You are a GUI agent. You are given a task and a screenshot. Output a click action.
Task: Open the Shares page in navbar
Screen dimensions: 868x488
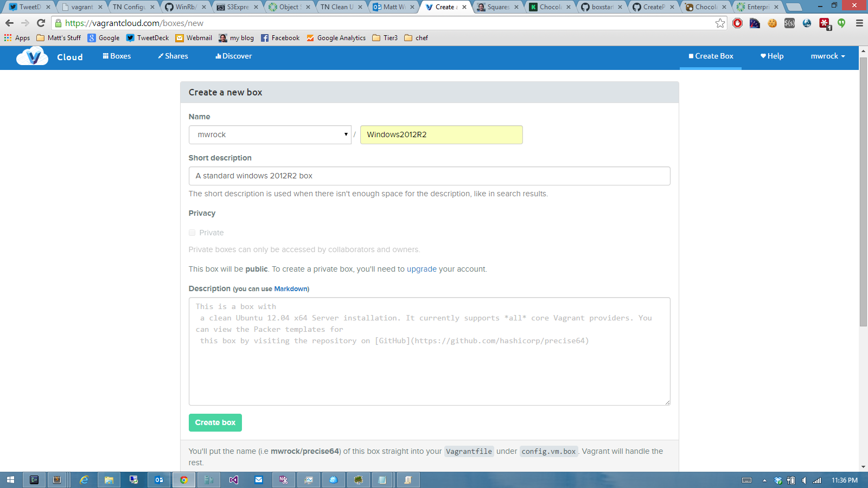click(x=173, y=56)
